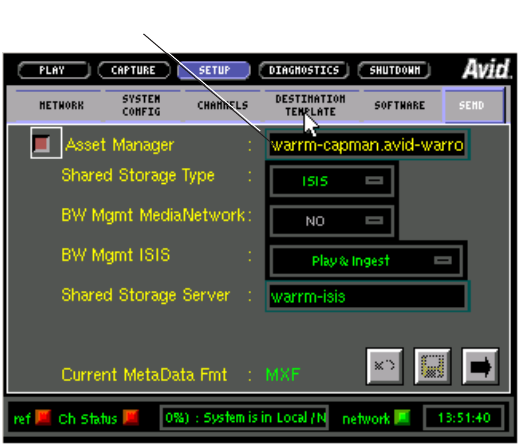Click the Avid logo
This screenshot has height=447, width=521.
[x=487, y=69]
